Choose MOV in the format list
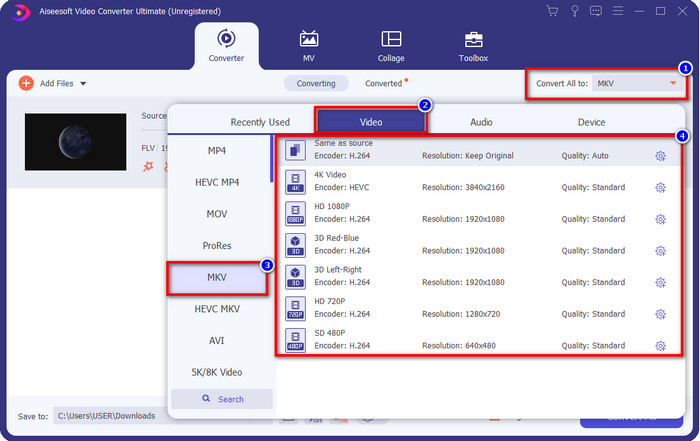The width and height of the screenshot is (700, 441). (217, 214)
